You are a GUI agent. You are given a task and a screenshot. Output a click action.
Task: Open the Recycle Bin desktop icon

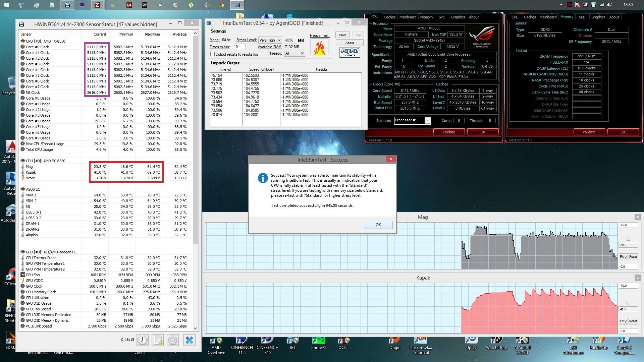[x=9, y=86]
